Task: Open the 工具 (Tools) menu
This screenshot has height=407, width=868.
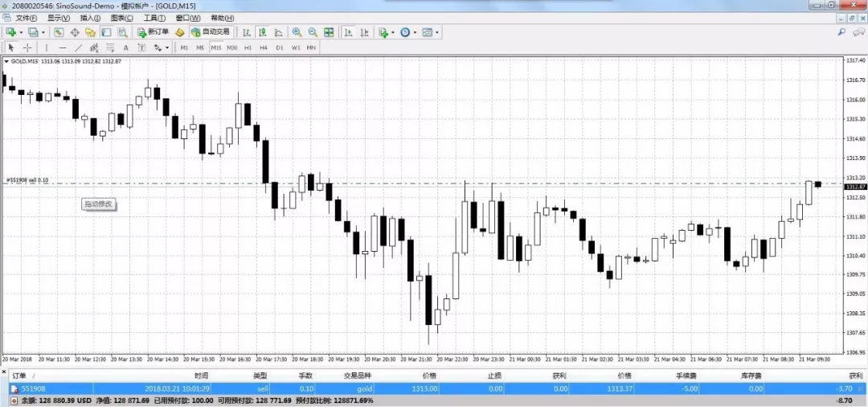Action: point(153,18)
